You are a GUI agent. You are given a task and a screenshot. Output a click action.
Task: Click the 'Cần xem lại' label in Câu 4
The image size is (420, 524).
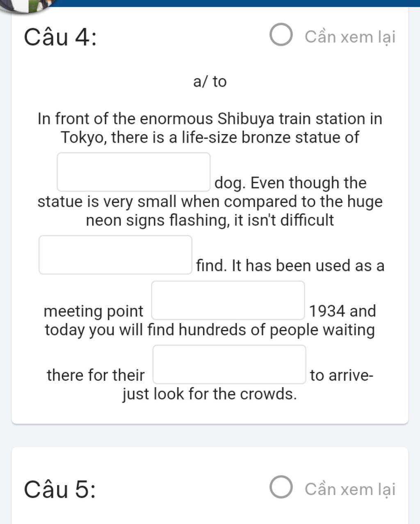350,37
